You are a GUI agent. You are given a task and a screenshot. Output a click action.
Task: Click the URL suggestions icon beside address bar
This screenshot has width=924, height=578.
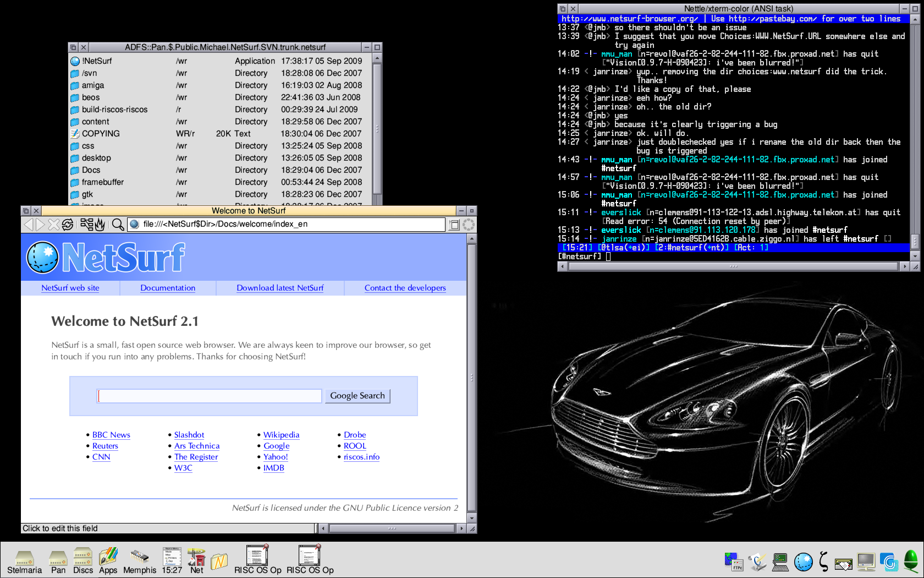[454, 224]
